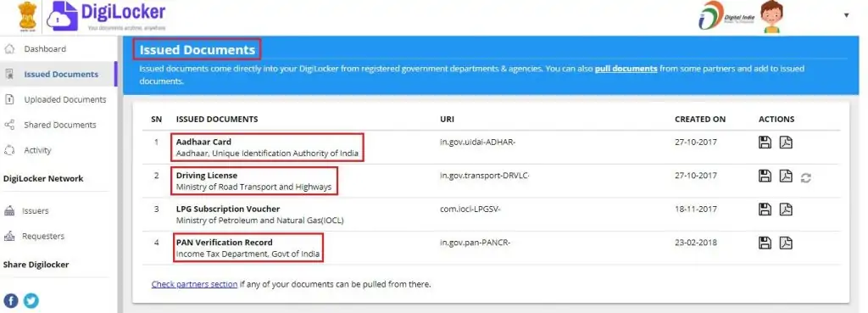Viewport: 868px width, 313px height.
Task: Open the Activity menu item
Action: [x=37, y=150]
